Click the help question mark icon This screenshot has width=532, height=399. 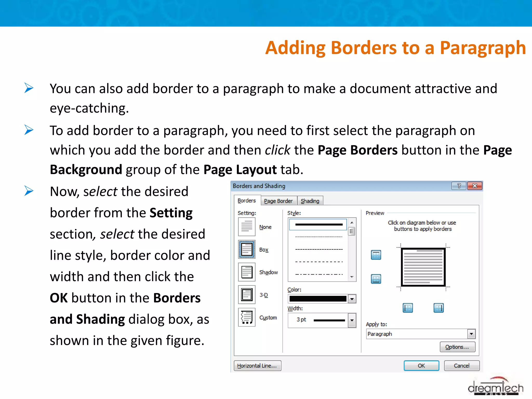[x=459, y=186]
